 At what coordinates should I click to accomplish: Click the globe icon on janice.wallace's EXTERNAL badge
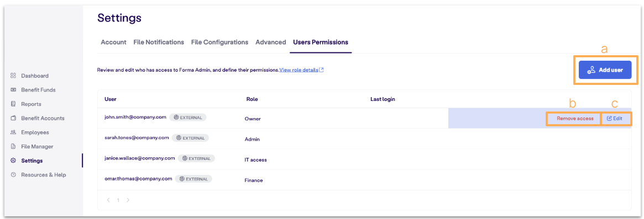click(x=185, y=158)
